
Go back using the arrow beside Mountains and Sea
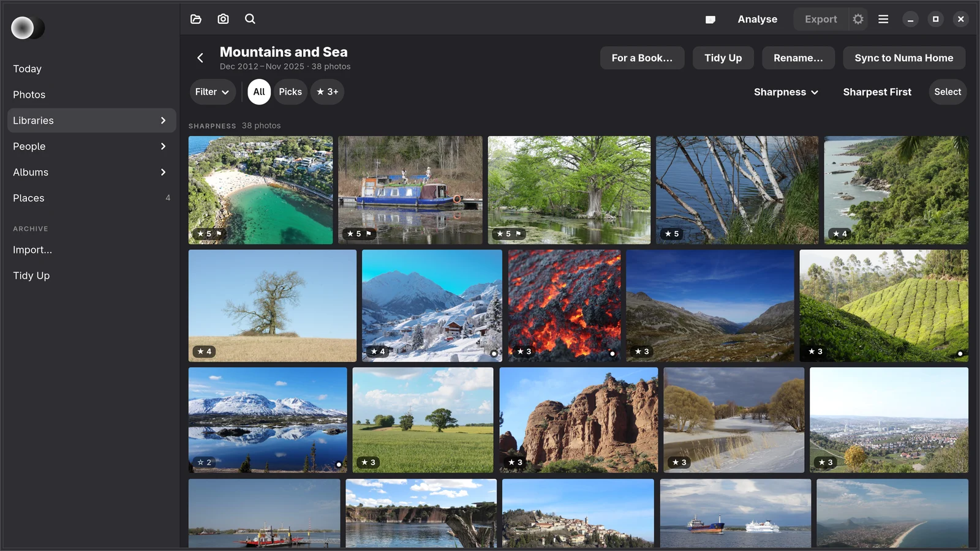[200, 58]
